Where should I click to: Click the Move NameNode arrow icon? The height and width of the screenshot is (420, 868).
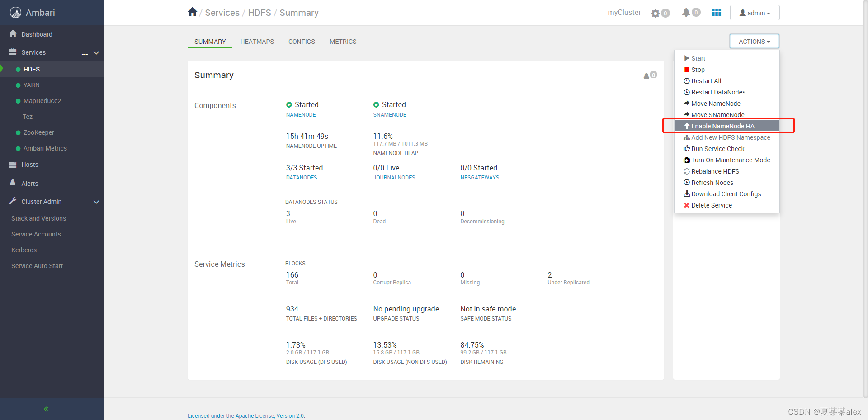[x=687, y=104]
